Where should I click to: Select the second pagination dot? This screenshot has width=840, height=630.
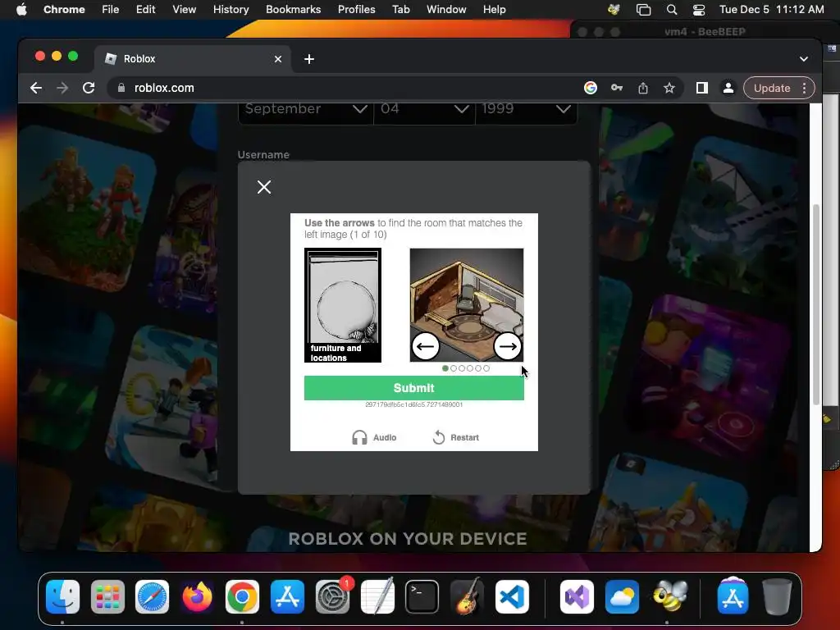click(x=454, y=368)
